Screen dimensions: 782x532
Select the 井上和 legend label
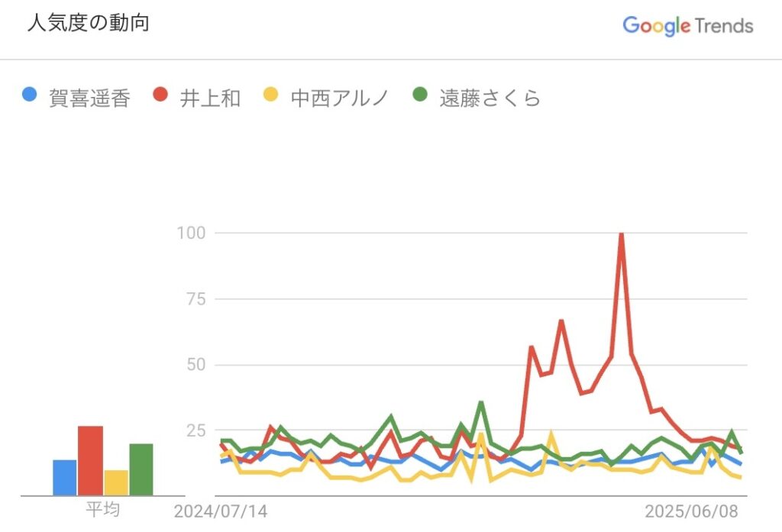(211, 98)
